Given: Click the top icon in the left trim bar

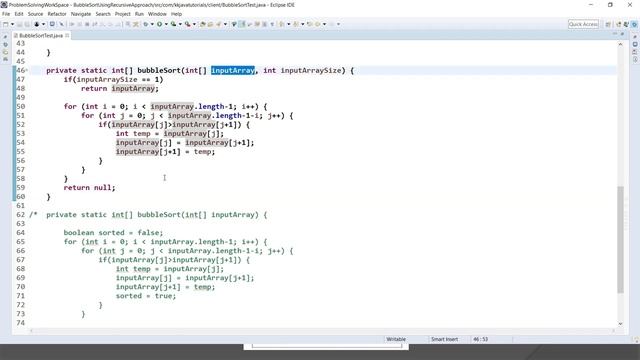Looking at the screenshot, I should tap(5, 37).
